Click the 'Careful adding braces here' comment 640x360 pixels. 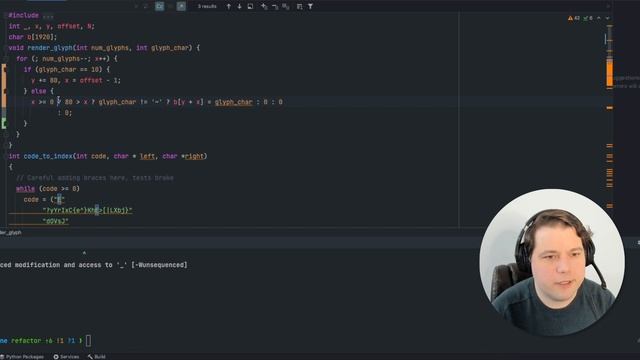(95, 178)
